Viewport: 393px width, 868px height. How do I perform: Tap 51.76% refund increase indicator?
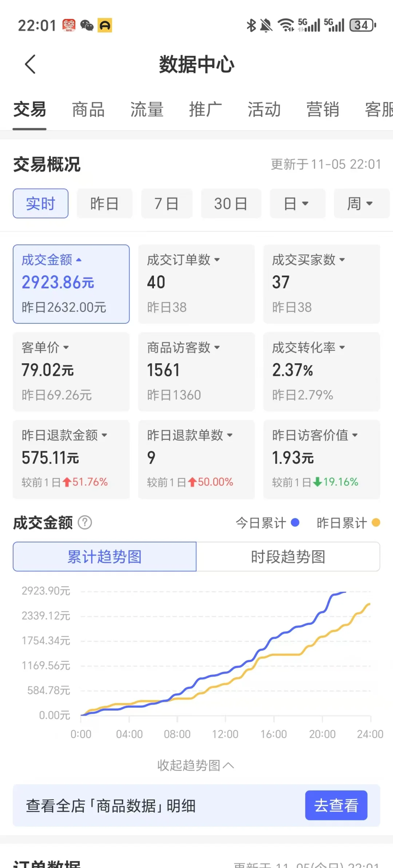coord(86,482)
